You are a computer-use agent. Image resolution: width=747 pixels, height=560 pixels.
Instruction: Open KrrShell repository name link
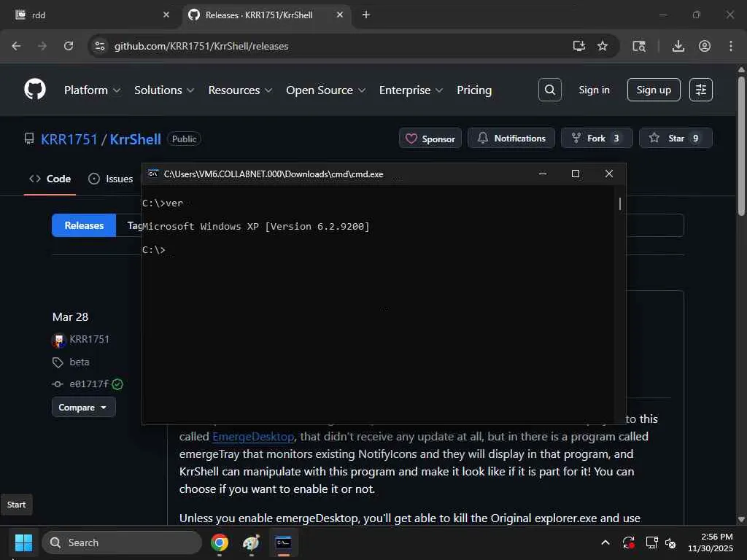[x=135, y=139]
